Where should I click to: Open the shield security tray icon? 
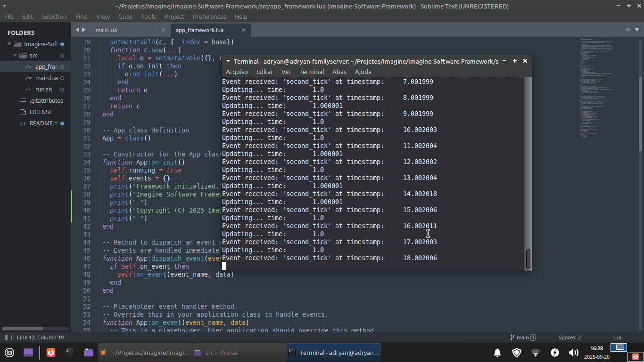point(517,353)
